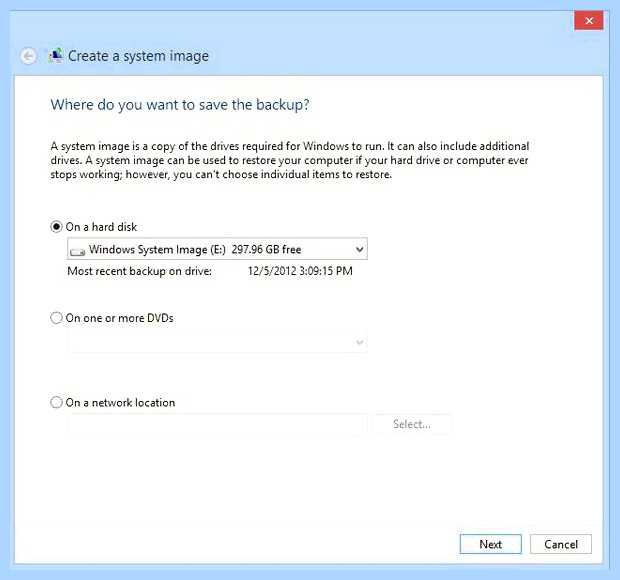Click the 'Create a system image' title text
Viewport: 620px width, 580px height.
[138, 56]
